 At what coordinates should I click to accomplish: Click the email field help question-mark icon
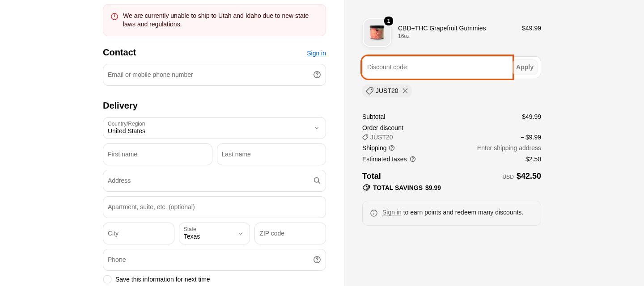317,75
